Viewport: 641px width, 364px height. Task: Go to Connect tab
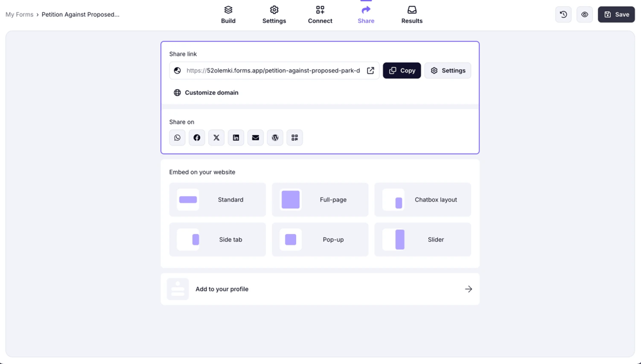pos(320,15)
